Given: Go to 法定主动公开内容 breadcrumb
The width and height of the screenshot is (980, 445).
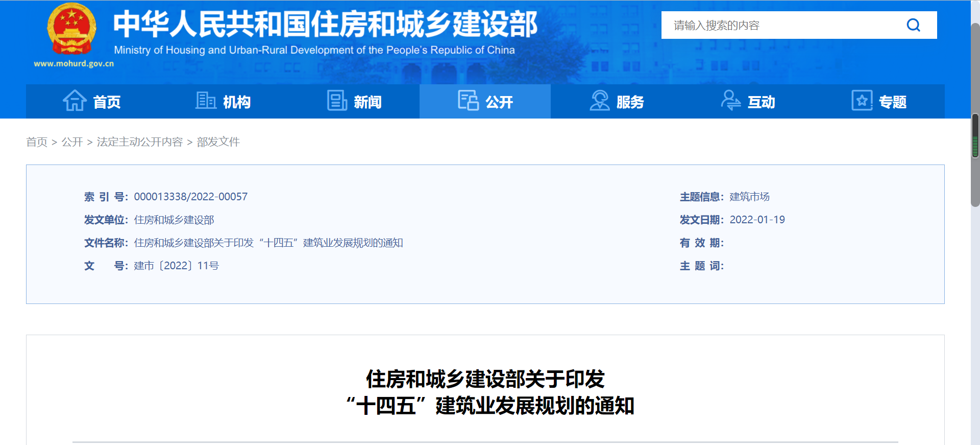Looking at the screenshot, I should [x=139, y=142].
